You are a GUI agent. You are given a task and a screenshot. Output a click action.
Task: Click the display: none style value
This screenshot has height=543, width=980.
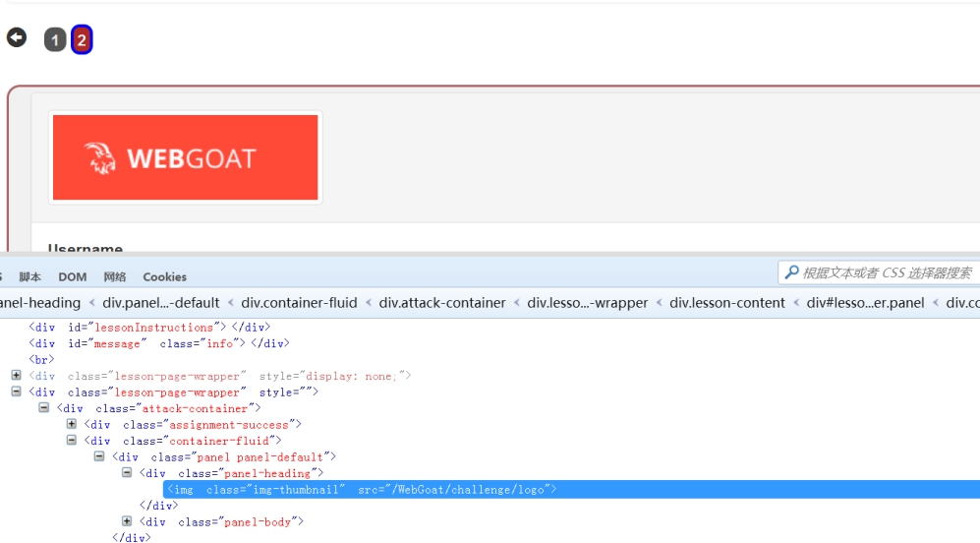click(350, 376)
